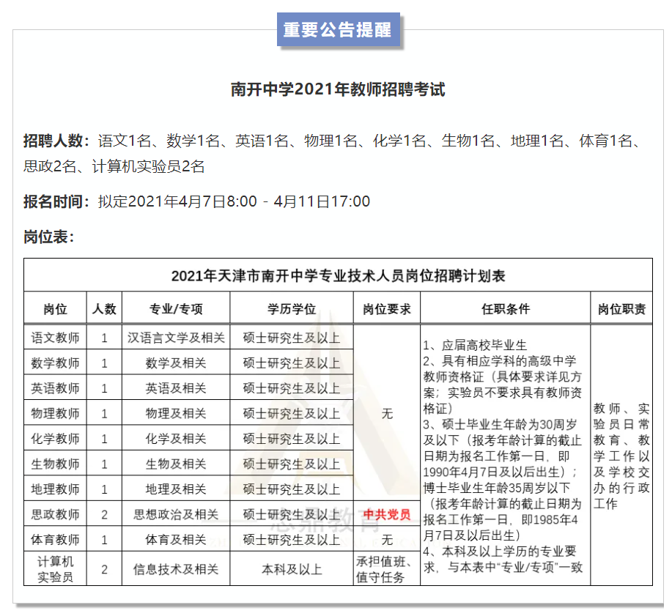The width and height of the screenshot is (672, 616).
Task: Click the 人数 column header
Action: (x=104, y=308)
